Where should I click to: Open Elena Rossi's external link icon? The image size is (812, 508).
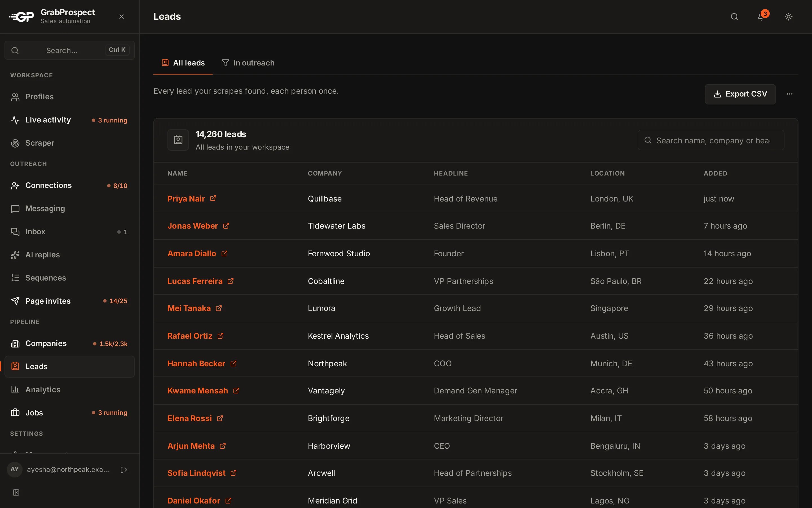point(220,418)
